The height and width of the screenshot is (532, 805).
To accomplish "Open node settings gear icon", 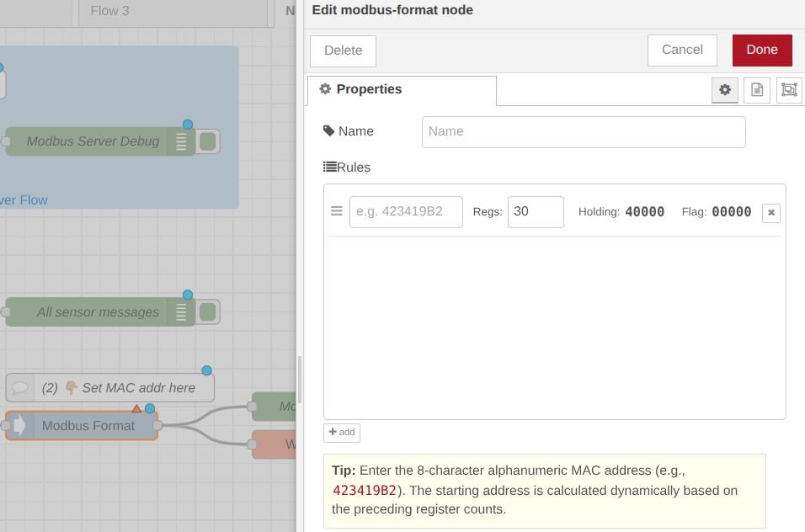I will [724, 90].
